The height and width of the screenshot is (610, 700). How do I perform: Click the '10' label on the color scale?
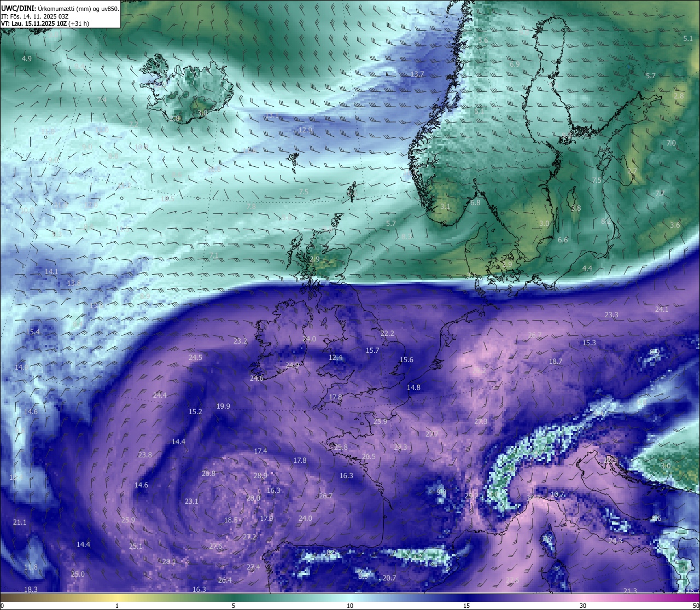point(350,606)
